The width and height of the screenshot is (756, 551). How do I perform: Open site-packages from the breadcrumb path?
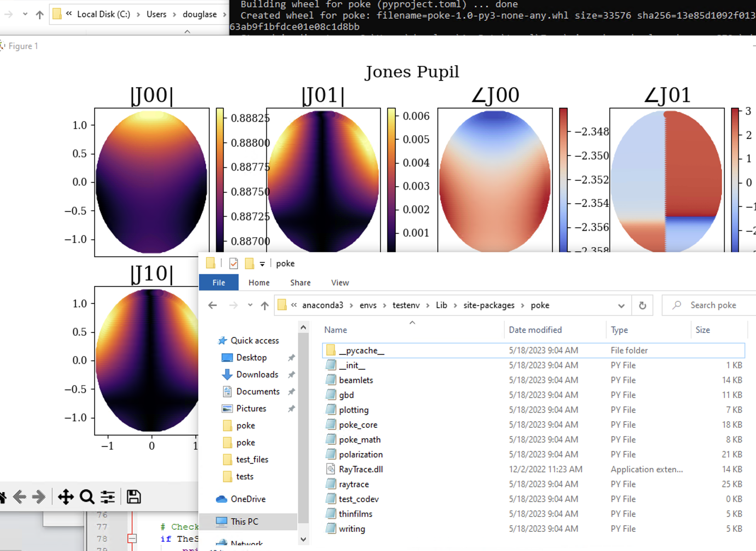[x=488, y=305]
